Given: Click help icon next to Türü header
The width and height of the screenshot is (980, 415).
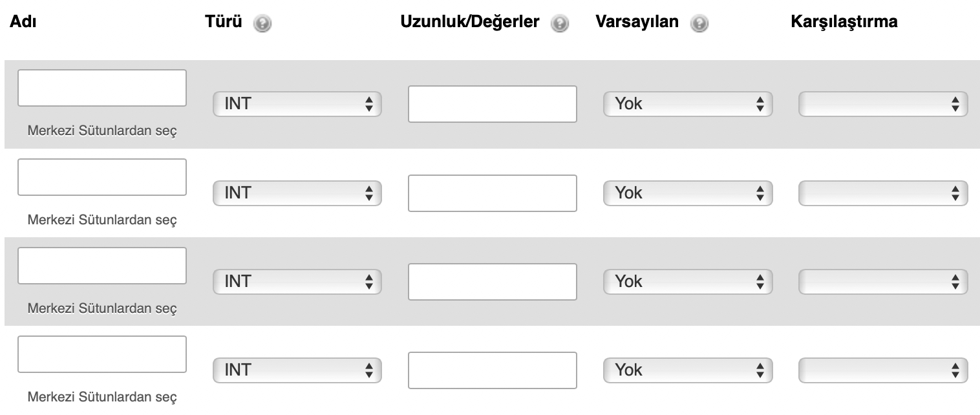Looking at the screenshot, I should (x=262, y=24).
